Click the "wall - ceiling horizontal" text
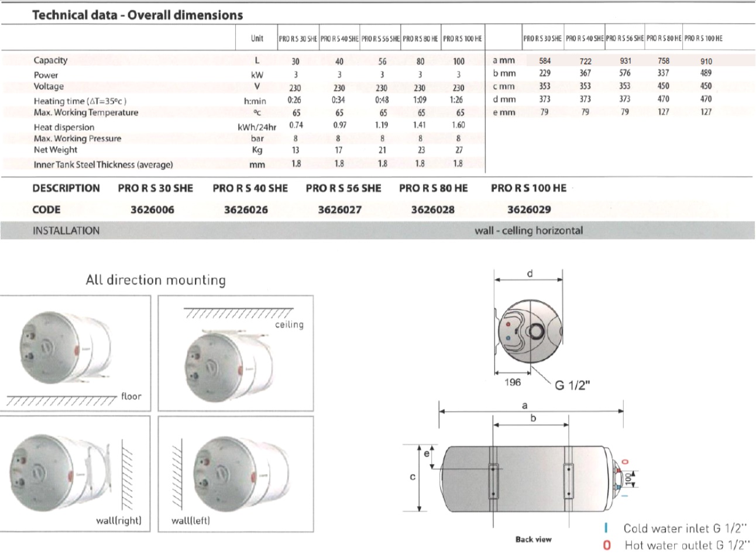The height and width of the screenshot is (559, 756). pyautogui.click(x=528, y=230)
